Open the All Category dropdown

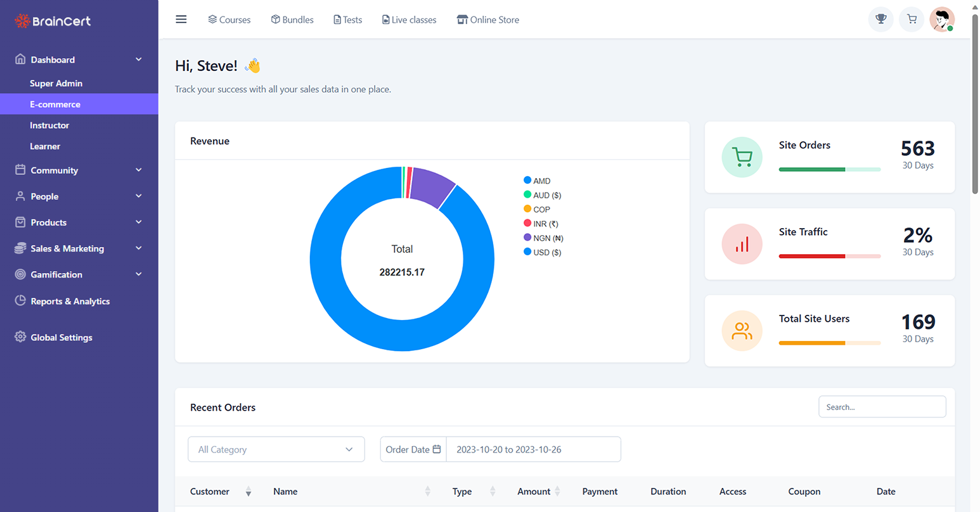point(276,449)
